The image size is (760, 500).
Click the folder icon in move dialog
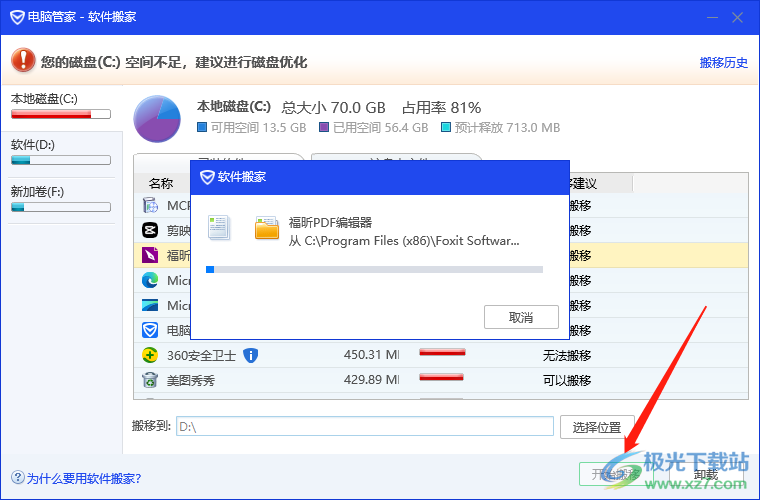[267, 228]
